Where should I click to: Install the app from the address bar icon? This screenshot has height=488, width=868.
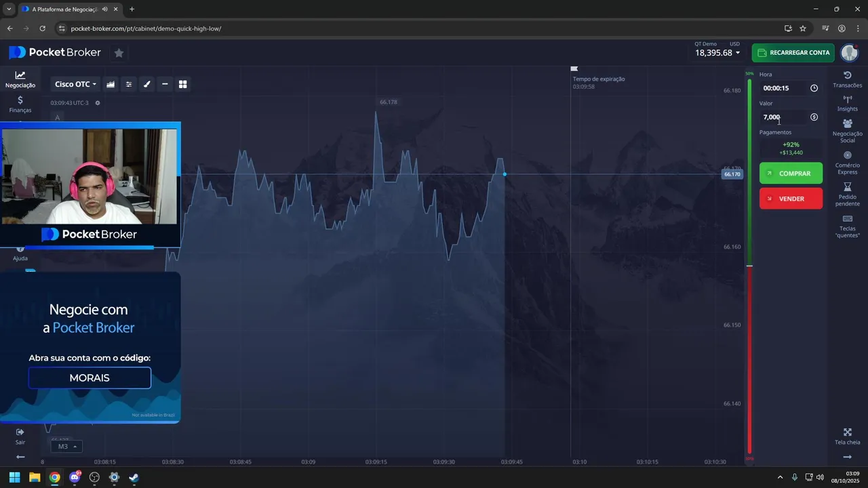[788, 28]
